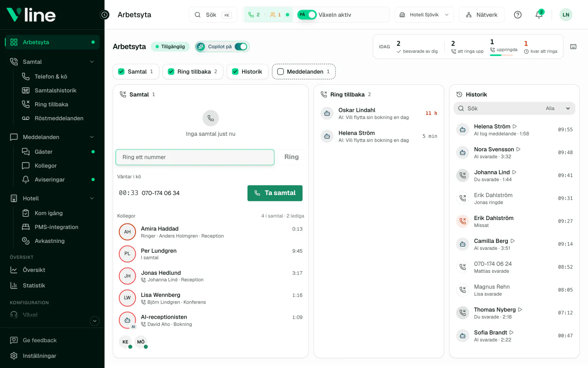The image size is (588, 368).
Task: Click the missed call icon for Erik Dahlström
Action: pos(463,221)
